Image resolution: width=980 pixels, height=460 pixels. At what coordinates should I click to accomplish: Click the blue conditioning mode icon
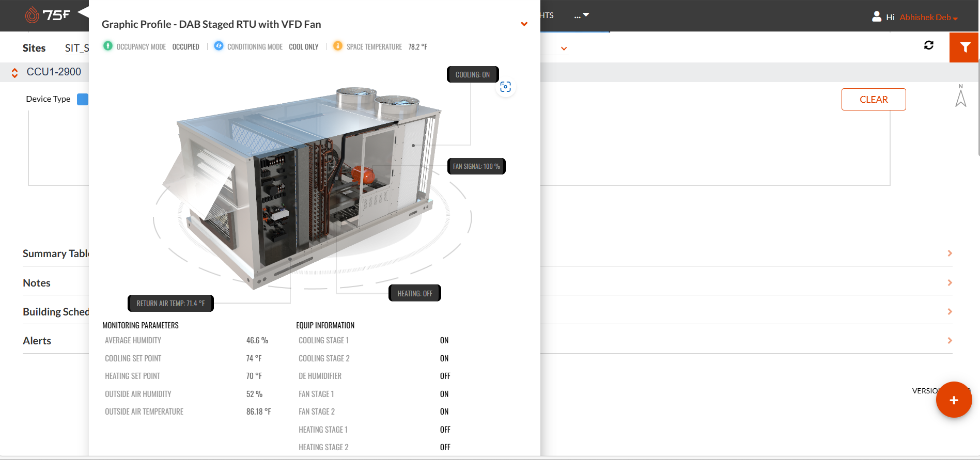tap(219, 46)
